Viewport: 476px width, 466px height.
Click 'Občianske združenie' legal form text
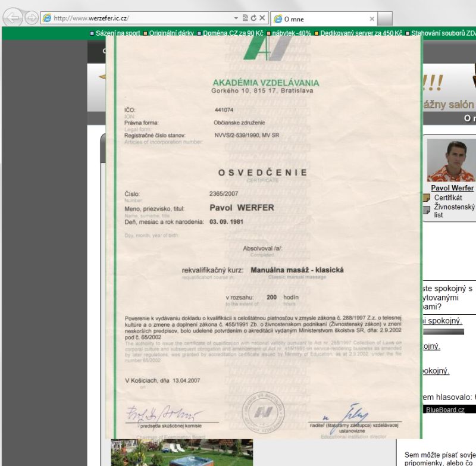click(x=239, y=123)
